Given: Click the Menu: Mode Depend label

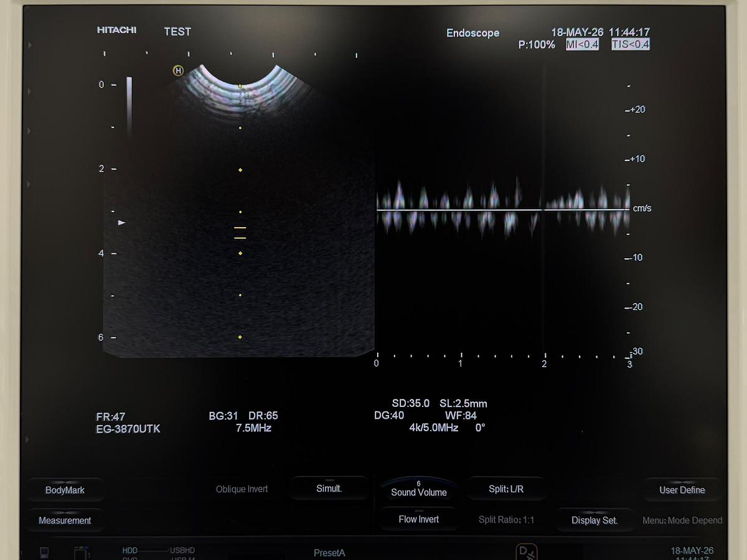Looking at the screenshot, I should pos(682,520).
